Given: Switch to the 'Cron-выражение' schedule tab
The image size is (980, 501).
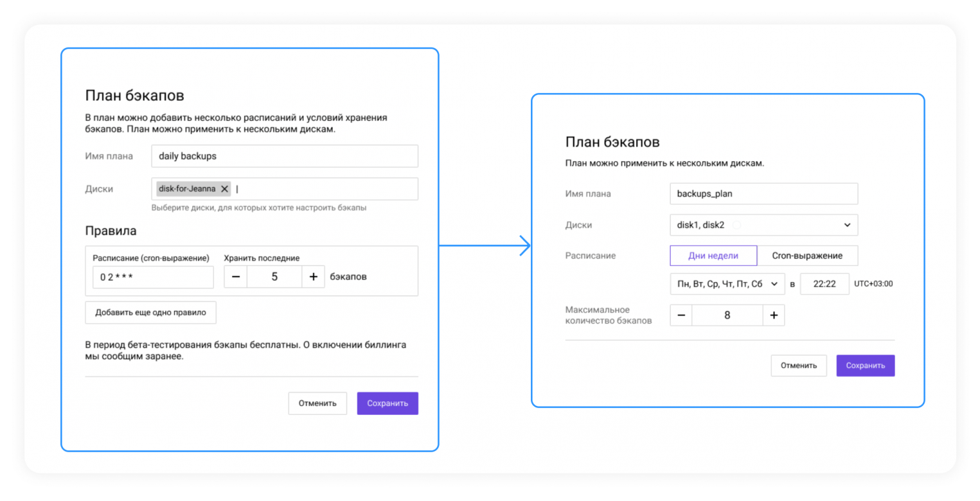Looking at the screenshot, I should click(x=807, y=256).
